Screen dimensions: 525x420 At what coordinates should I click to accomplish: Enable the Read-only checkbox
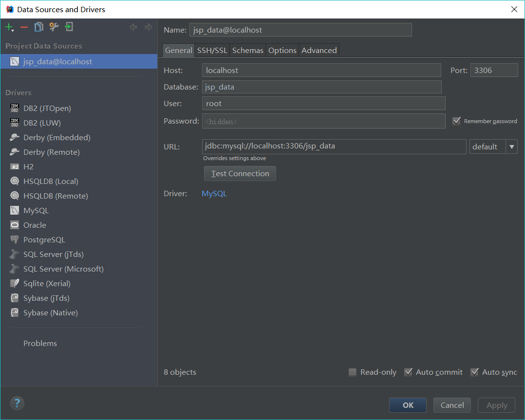click(x=353, y=372)
